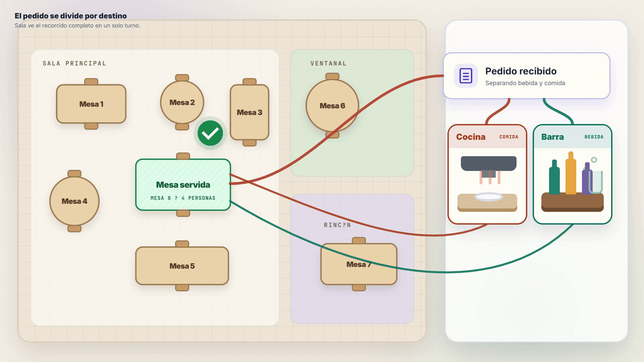Image resolution: width=644 pixels, height=362 pixels.
Task: Click the kitchen stove hood illustration
Action: point(488,164)
